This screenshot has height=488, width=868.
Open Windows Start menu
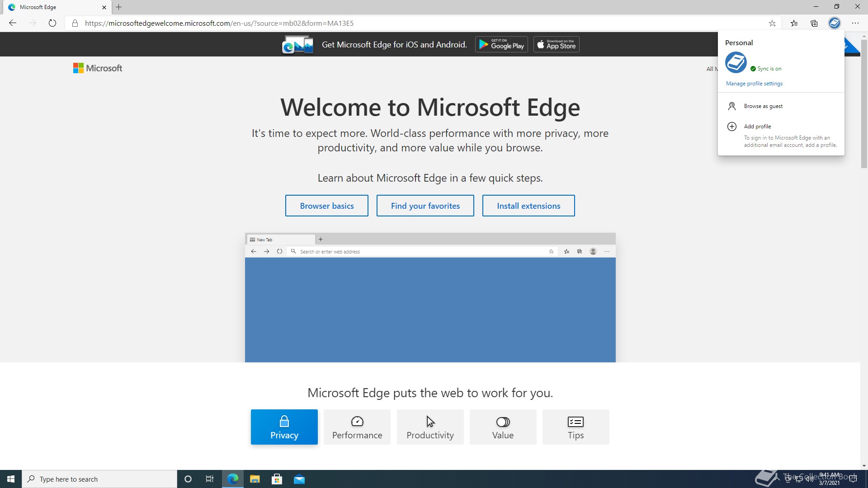[11, 479]
